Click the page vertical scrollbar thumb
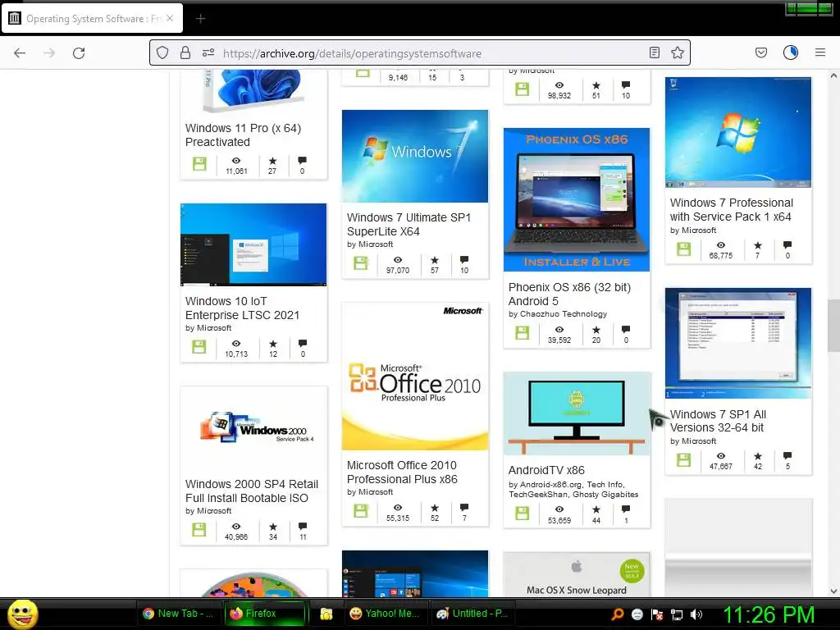The image size is (840, 630). [x=833, y=326]
